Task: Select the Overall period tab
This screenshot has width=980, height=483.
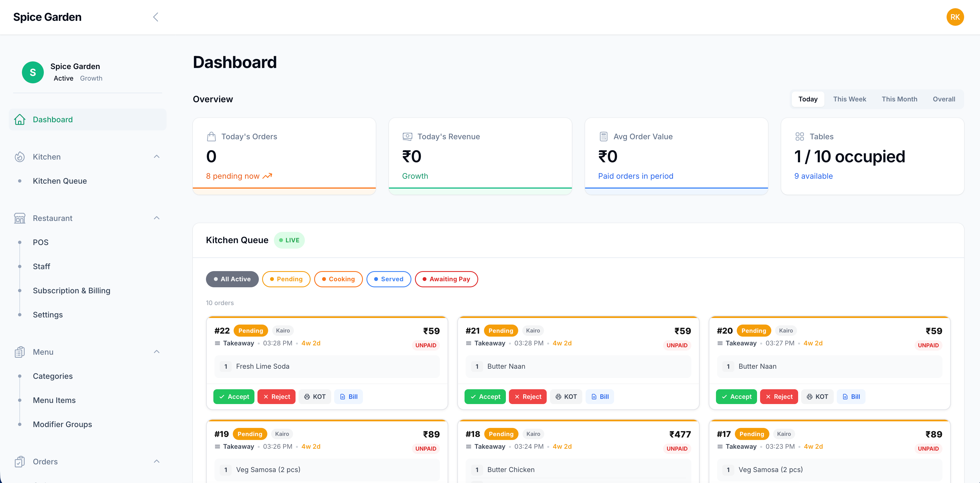Action: (x=944, y=99)
